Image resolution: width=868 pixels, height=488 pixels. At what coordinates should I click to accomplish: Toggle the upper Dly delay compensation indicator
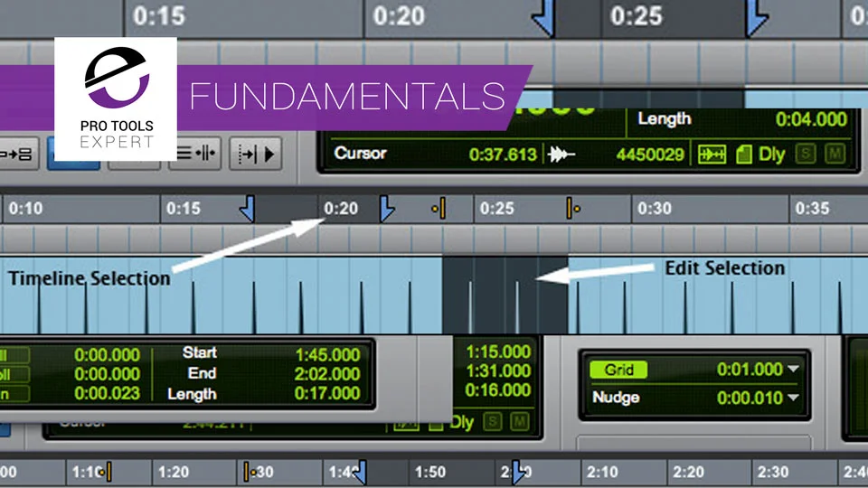[x=771, y=155]
